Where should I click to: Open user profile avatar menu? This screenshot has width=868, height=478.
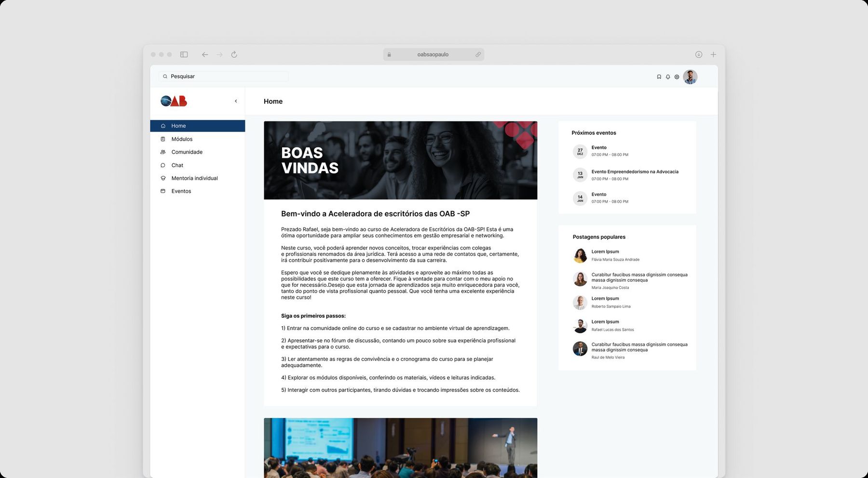(690, 77)
